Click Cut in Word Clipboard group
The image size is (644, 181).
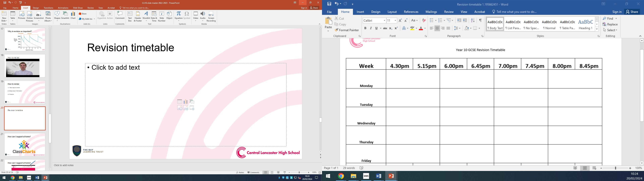339,18
